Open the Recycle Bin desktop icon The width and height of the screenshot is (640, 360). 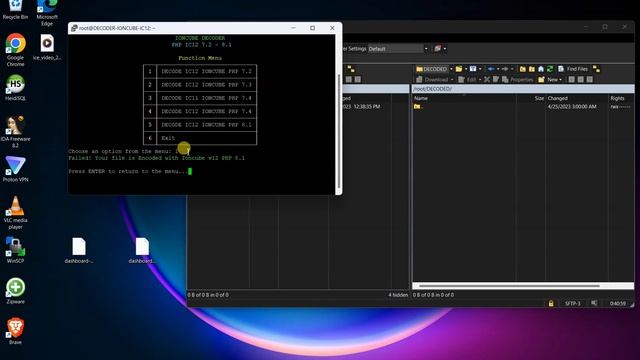[15, 10]
